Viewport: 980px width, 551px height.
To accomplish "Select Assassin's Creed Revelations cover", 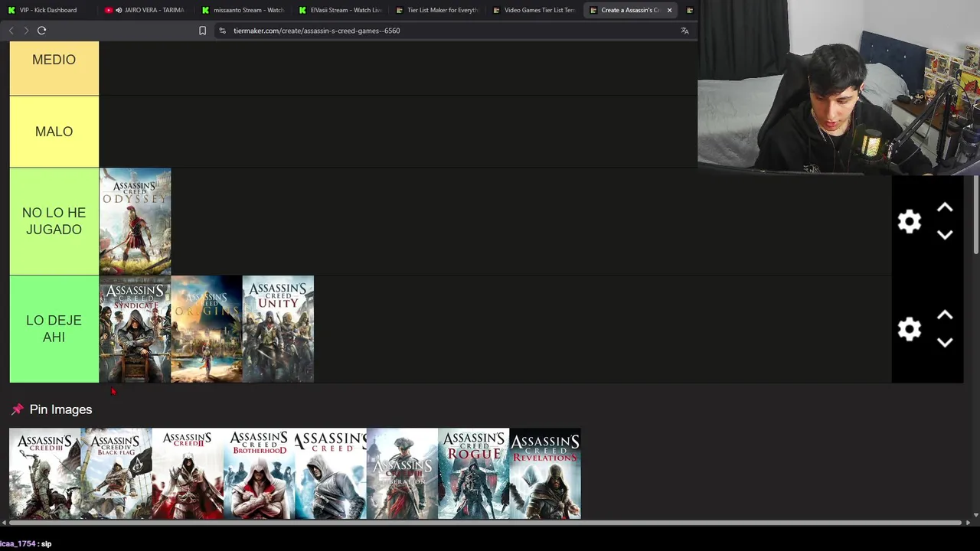I will click(545, 474).
